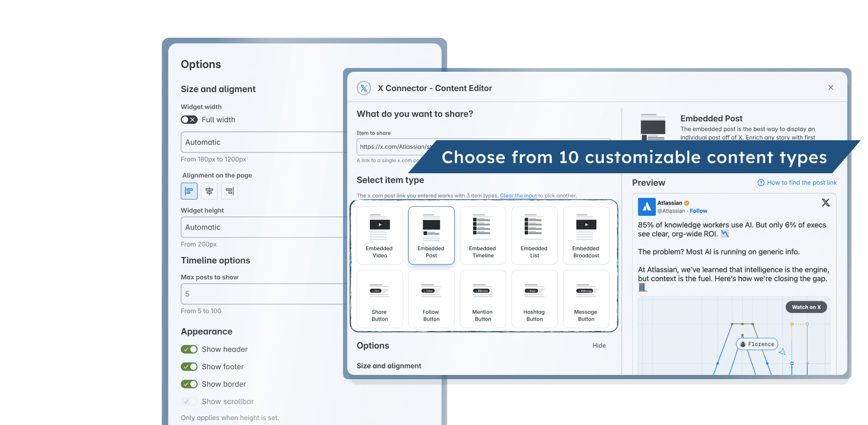Align widget right on the page

(230, 191)
